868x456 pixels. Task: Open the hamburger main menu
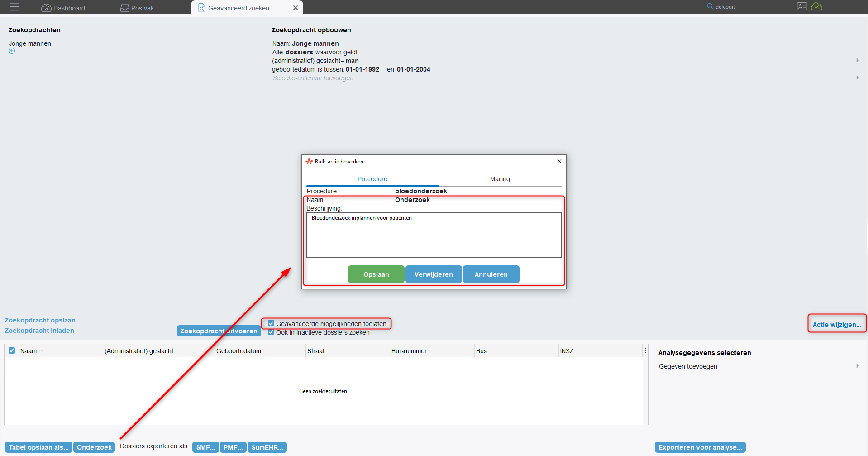(14, 7)
